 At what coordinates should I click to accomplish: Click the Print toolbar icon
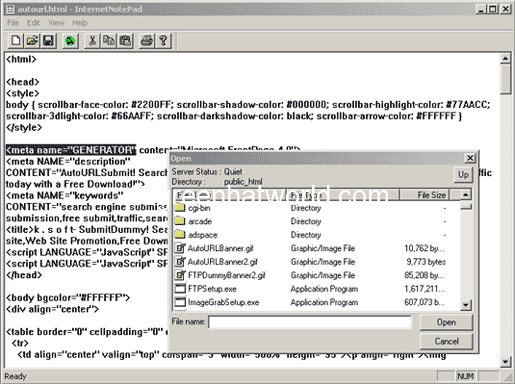click(147, 41)
